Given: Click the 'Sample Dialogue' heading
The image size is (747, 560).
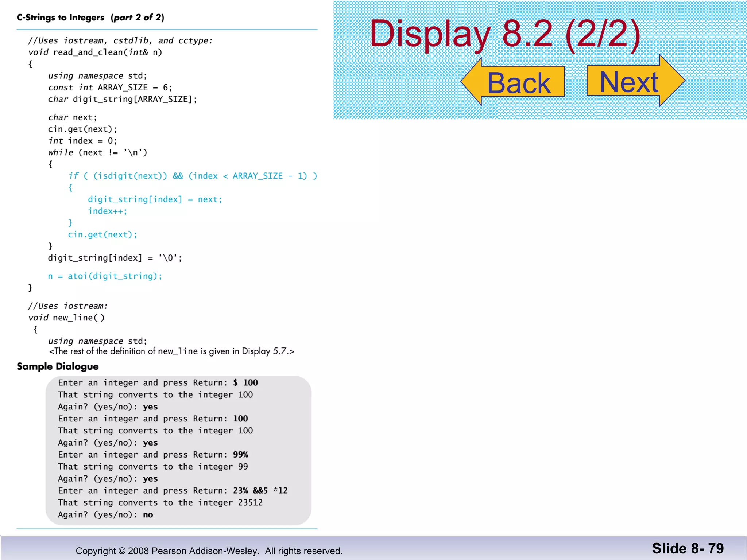Looking at the screenshot, I should 58,366.
